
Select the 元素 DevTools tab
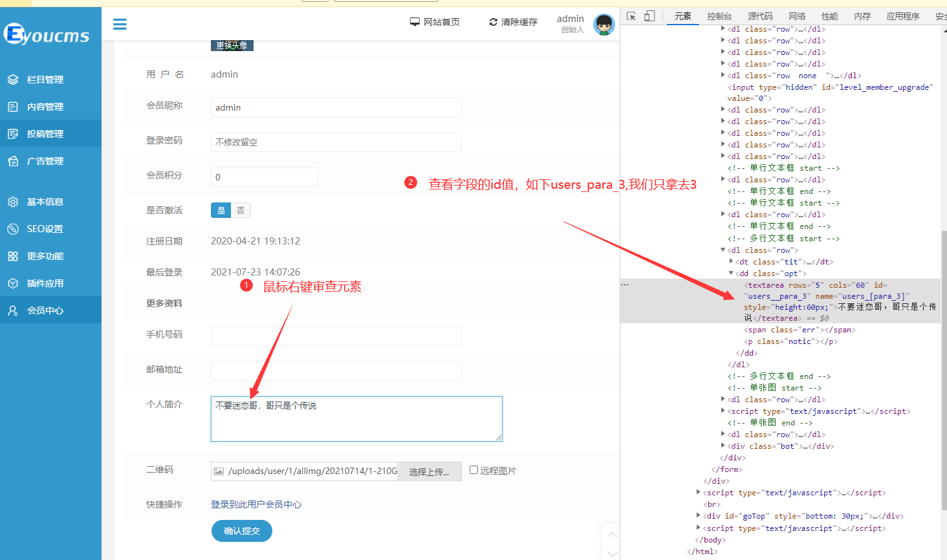coord(682,16)
